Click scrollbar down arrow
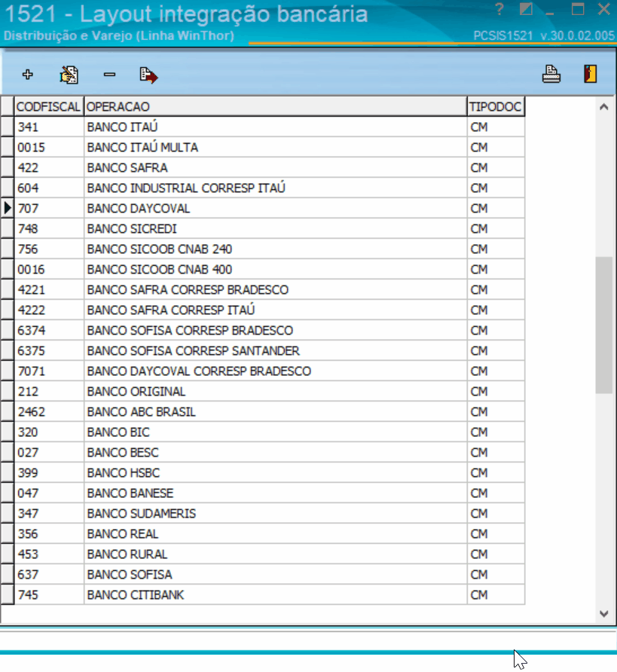The image size is (617, 672). pos(604,614)
